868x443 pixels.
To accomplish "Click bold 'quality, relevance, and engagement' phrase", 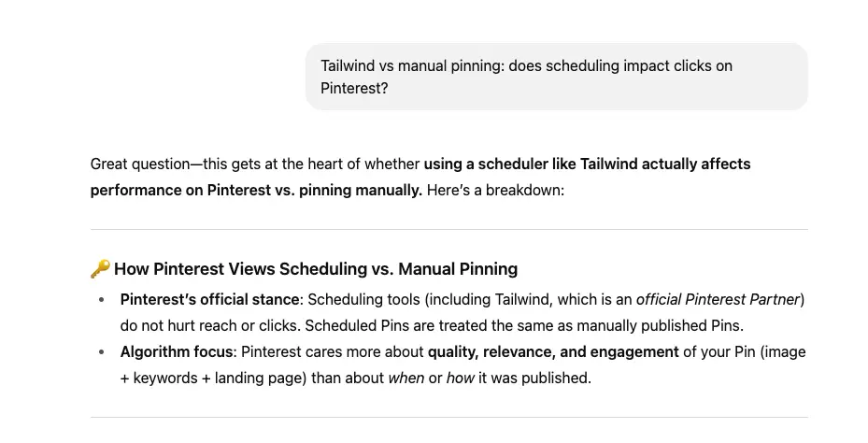I will click(553, 352).
